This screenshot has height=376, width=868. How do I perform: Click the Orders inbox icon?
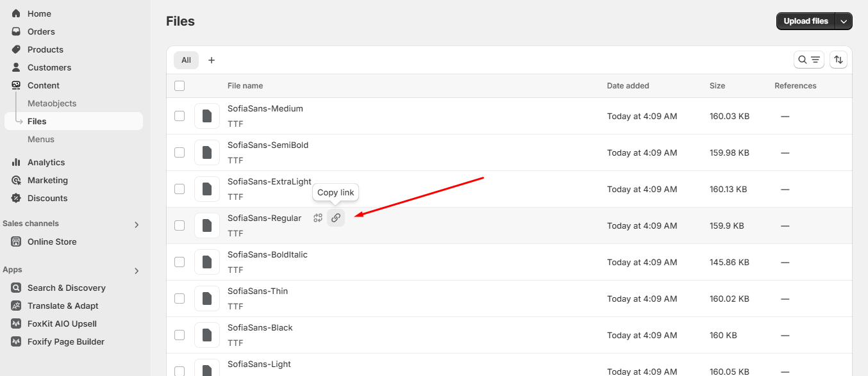tap(16, 31)
